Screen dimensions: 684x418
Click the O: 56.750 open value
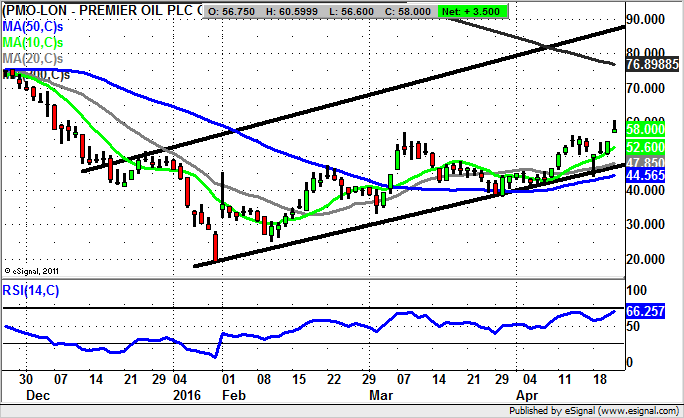[231, 12]
